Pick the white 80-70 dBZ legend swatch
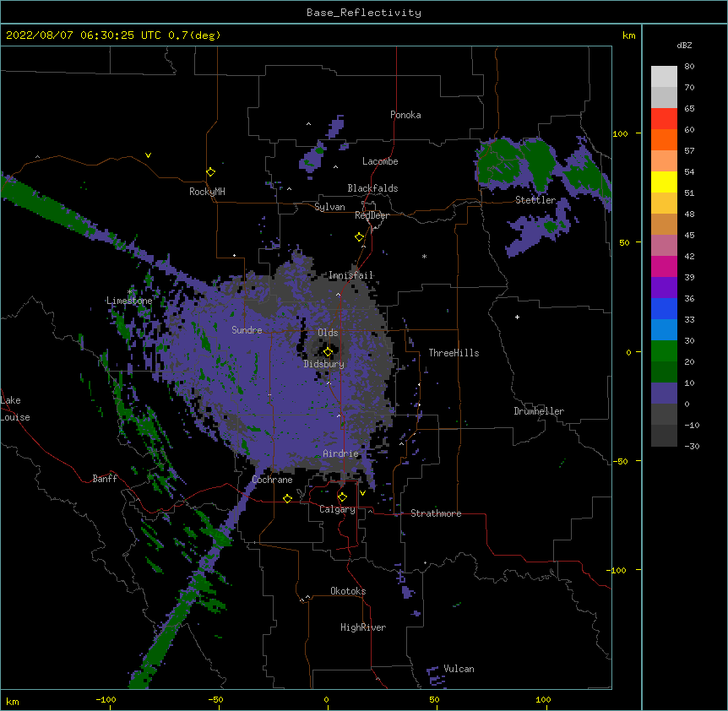The width and height of the screenshot is (728, 711). tap(664, 76)
